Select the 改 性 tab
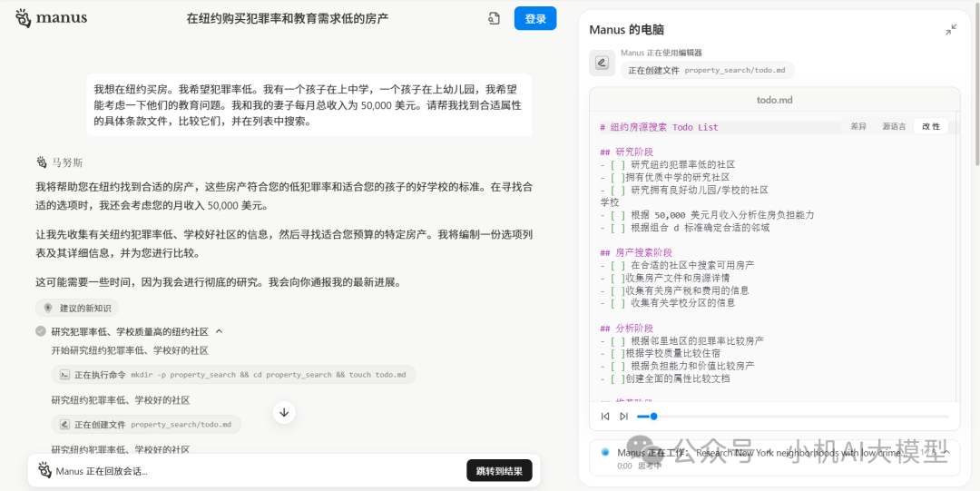Screen dimensions: 980x491 click(931, 126)
